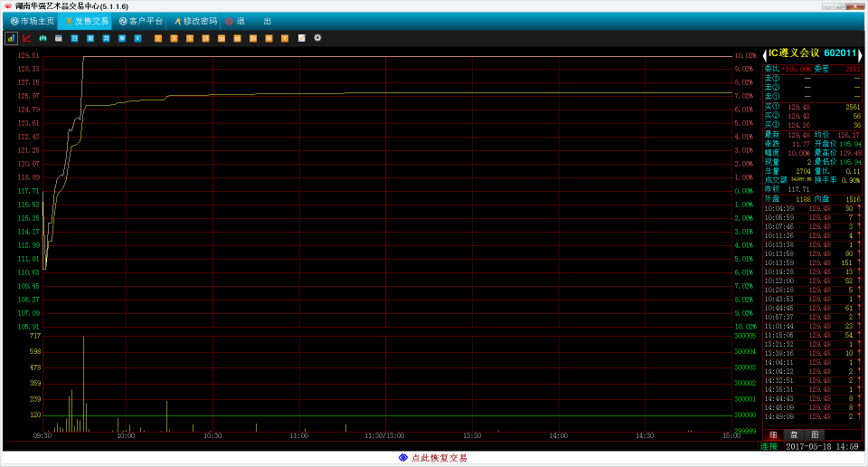Click the 委比 +100.00% value
The height and width of the screenshot is (467, 868).
pos(796,70)
